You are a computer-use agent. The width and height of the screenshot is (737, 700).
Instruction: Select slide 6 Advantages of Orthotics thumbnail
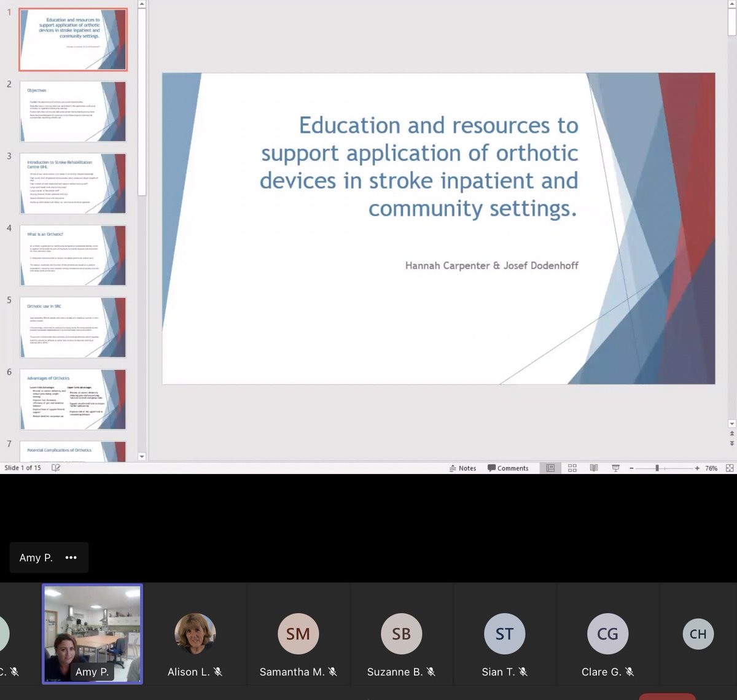click(73, 399)
